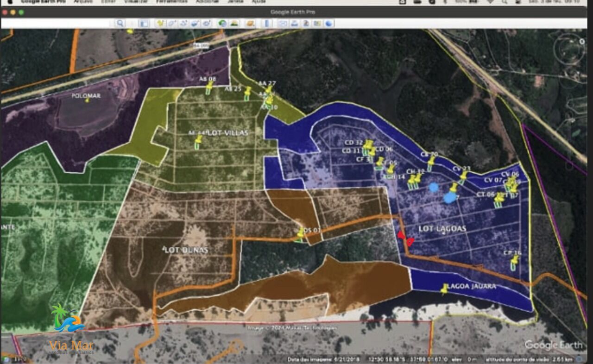Toggle the sidebar panel button
The height and width of the screenshot is (364, 593).
(144, 23)
